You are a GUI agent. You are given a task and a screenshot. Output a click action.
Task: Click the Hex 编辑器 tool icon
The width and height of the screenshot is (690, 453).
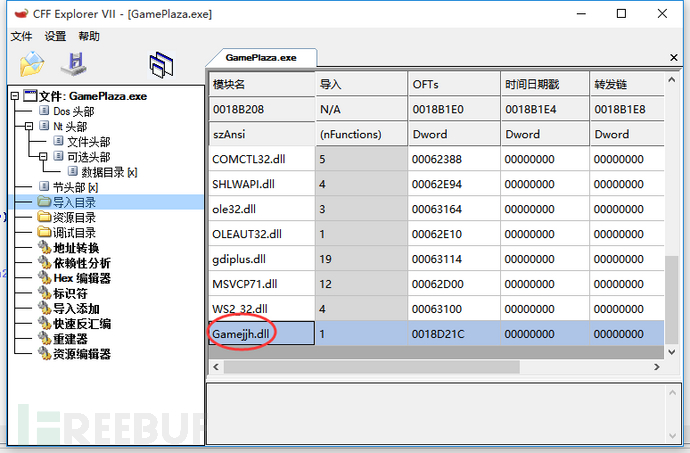coord(44,278)
